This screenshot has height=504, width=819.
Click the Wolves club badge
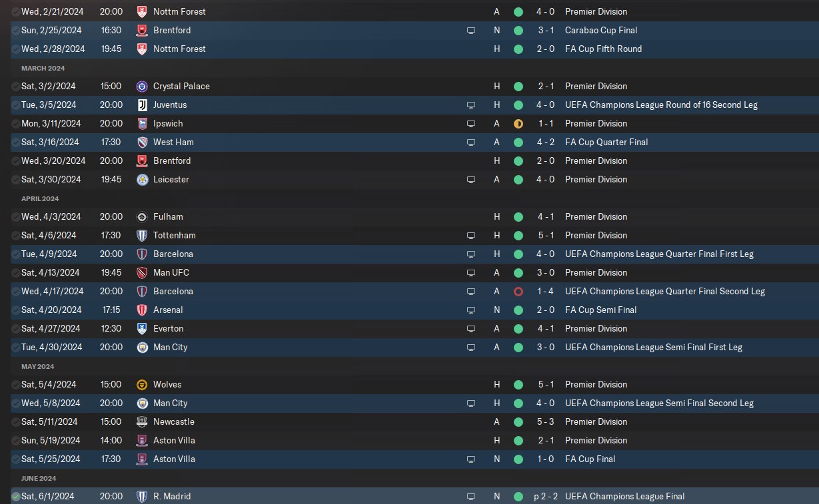142,384
